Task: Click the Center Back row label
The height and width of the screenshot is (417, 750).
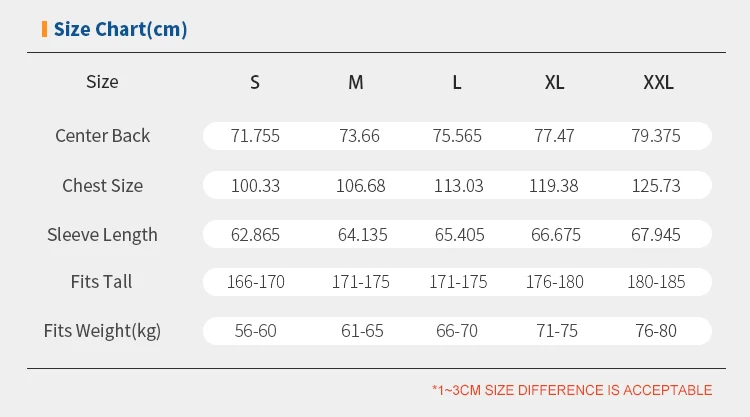Action: 102,136
